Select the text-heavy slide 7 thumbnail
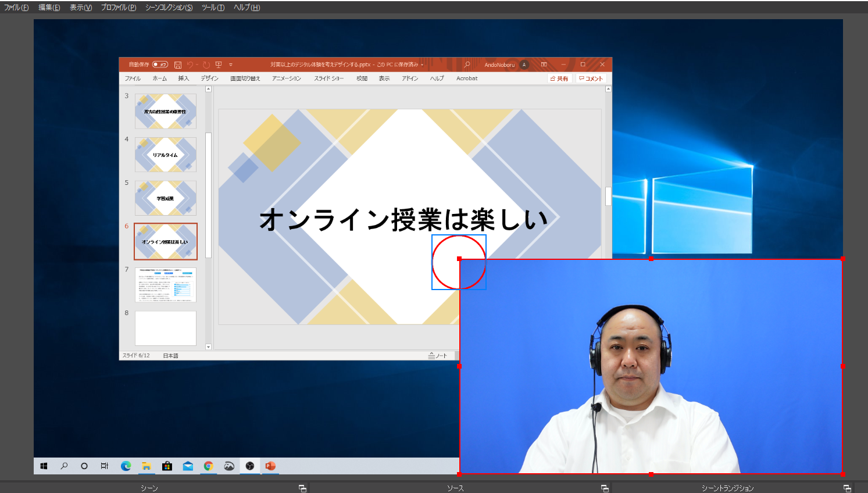 click(x=166, y=285)
